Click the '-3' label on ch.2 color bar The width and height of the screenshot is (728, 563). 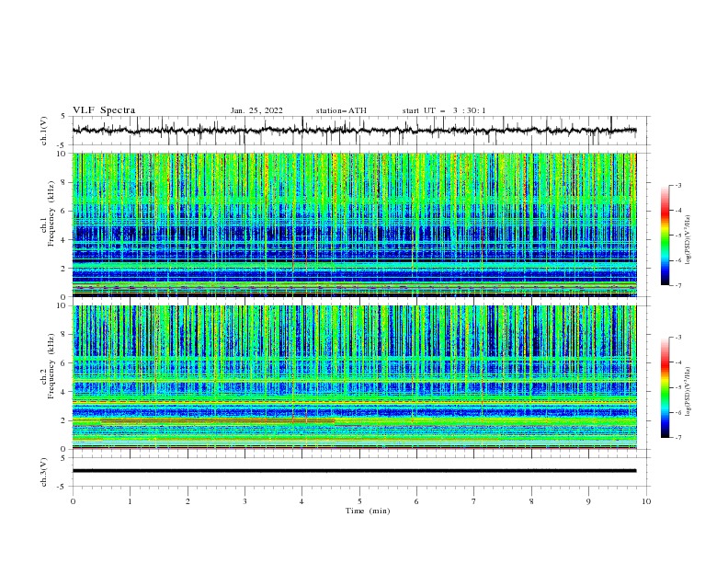[678, 338]
